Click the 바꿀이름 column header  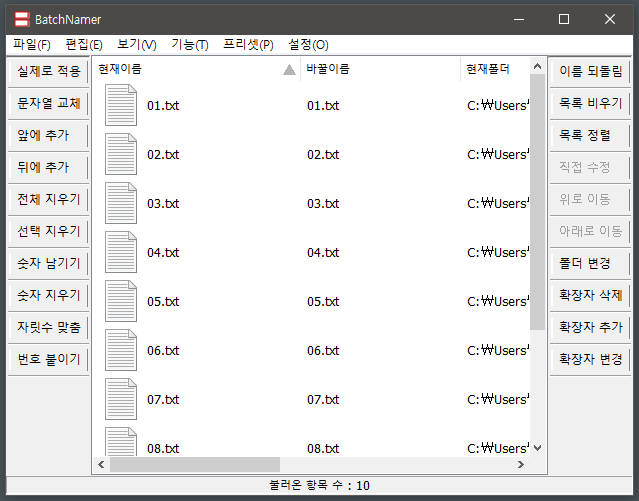(380, 69)
